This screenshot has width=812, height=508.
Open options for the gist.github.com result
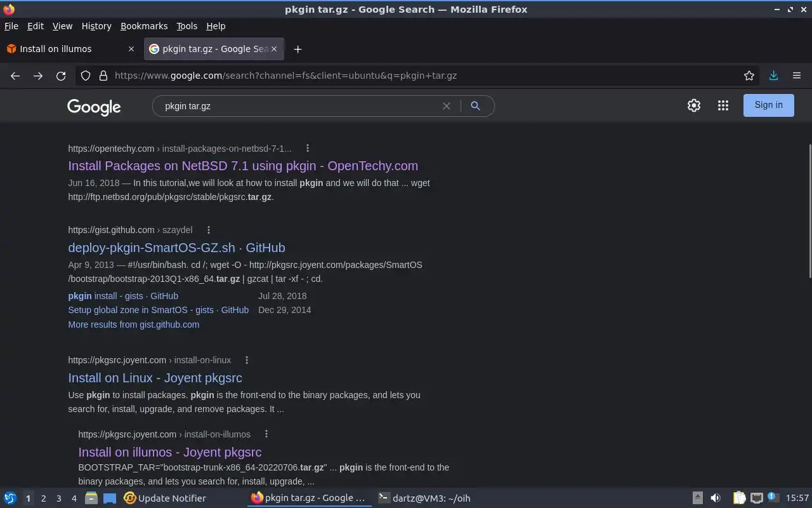tap(208, 230)
